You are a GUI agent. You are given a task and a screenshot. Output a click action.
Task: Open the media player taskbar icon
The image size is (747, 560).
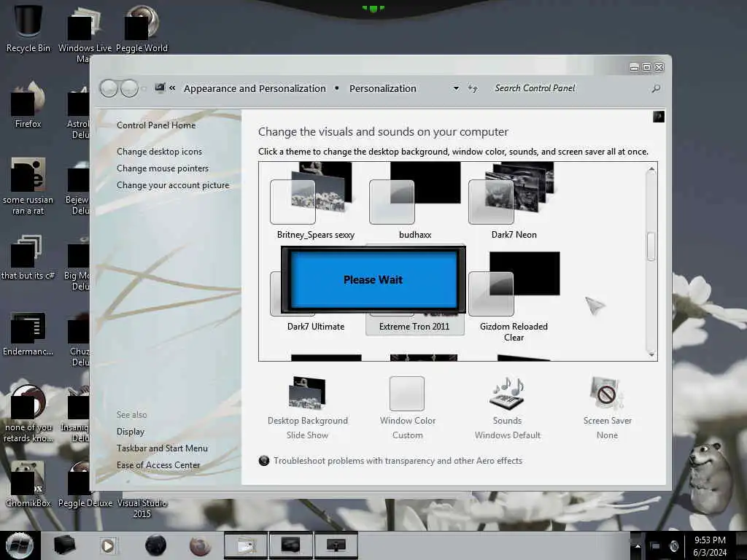point(108,545)
